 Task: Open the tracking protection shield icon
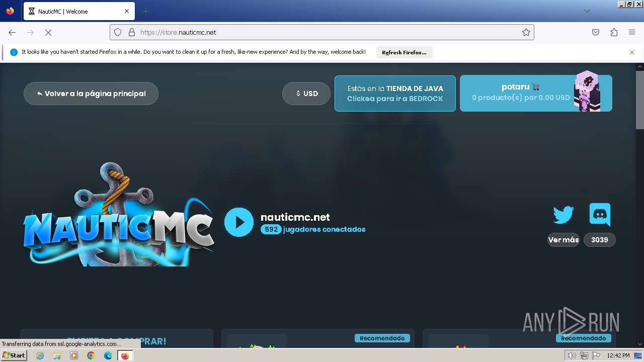click(x=118, y=32)
